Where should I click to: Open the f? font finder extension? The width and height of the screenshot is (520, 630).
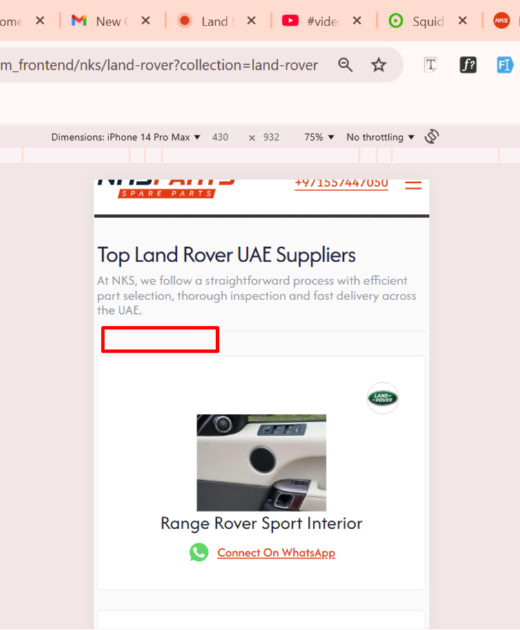(468, 65)
